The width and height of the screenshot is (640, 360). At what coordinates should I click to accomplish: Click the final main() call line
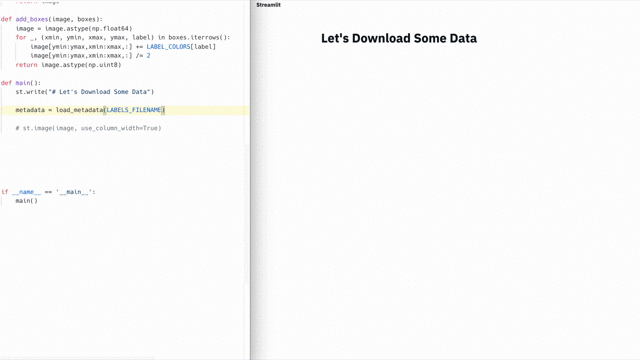coord(27,201)
